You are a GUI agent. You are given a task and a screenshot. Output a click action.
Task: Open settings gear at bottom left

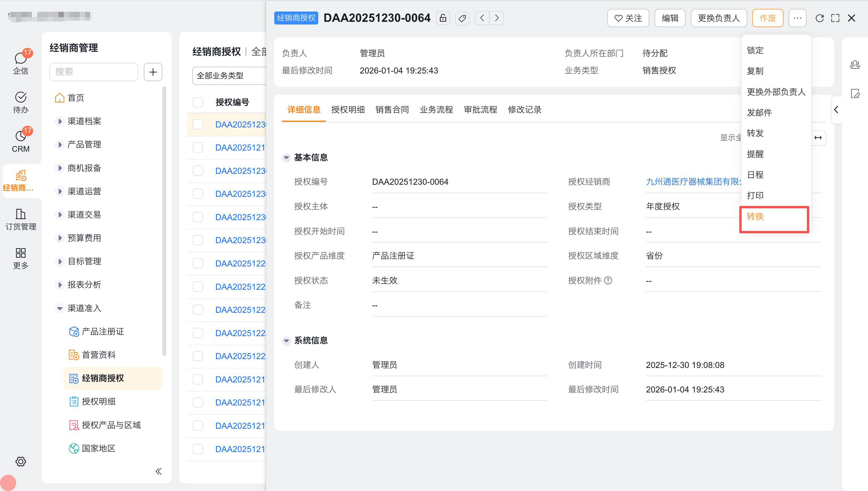pos(21,461)
